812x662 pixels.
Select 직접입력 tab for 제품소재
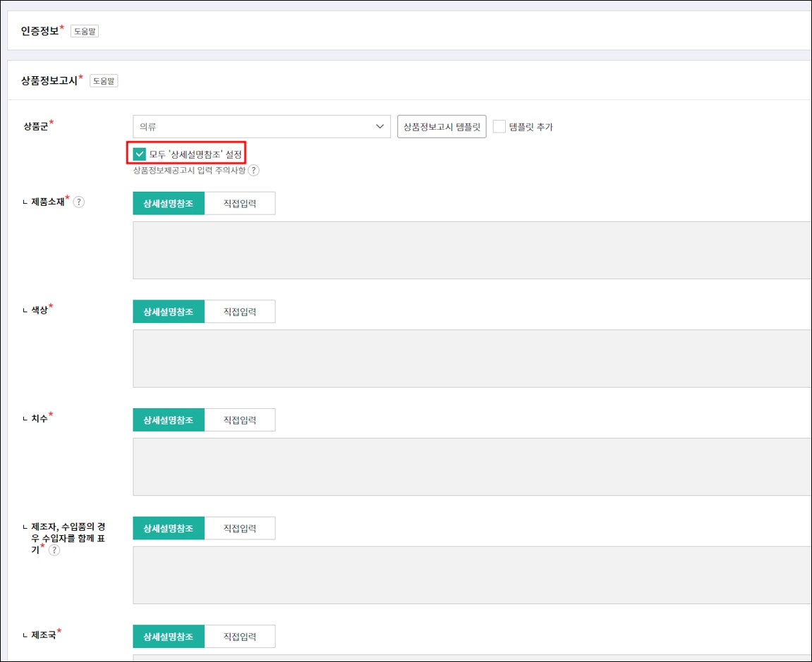[240, 204]
